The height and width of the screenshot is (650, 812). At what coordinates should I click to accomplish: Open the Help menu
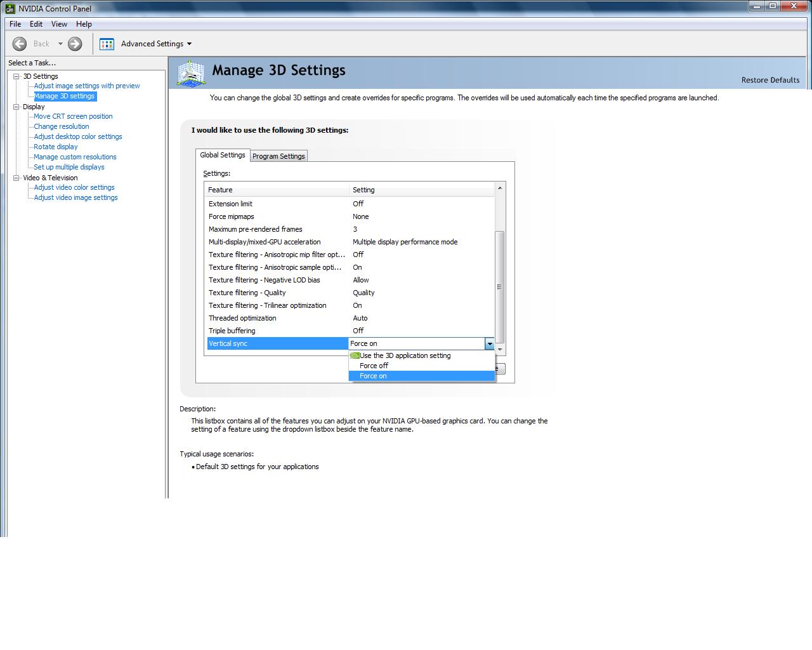coord(84,24)
